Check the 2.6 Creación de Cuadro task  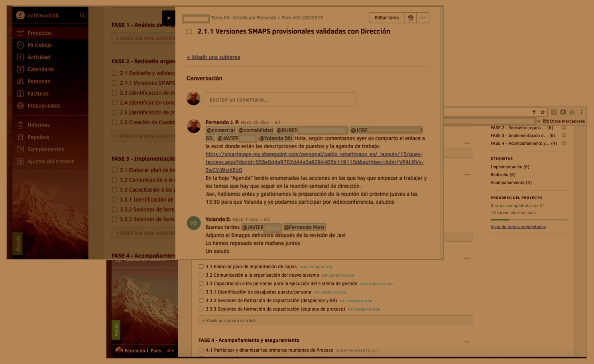[x=114, y=122]
